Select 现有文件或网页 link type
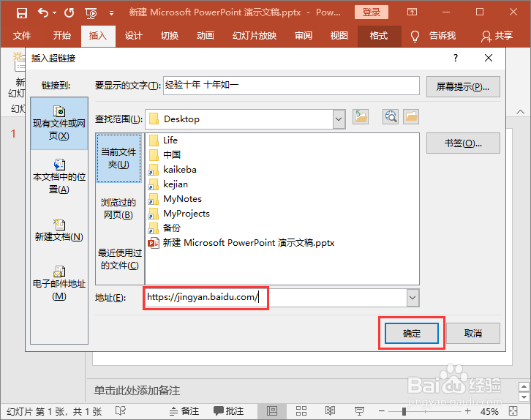531x420 pixels. pos(59,123)
